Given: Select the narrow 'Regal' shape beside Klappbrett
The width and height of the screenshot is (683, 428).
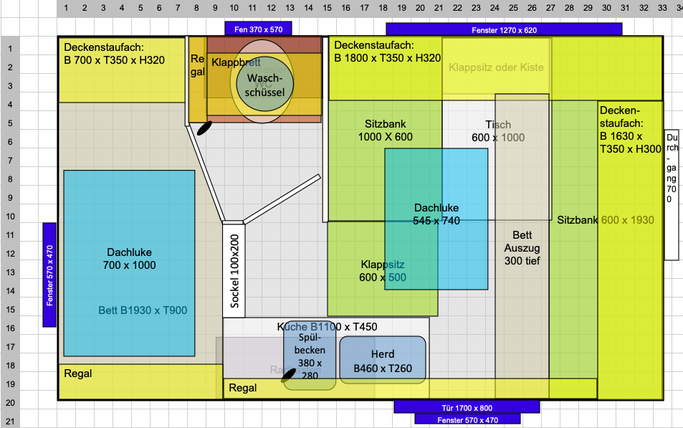Looking at the screenshot, I should pos(197,80).
